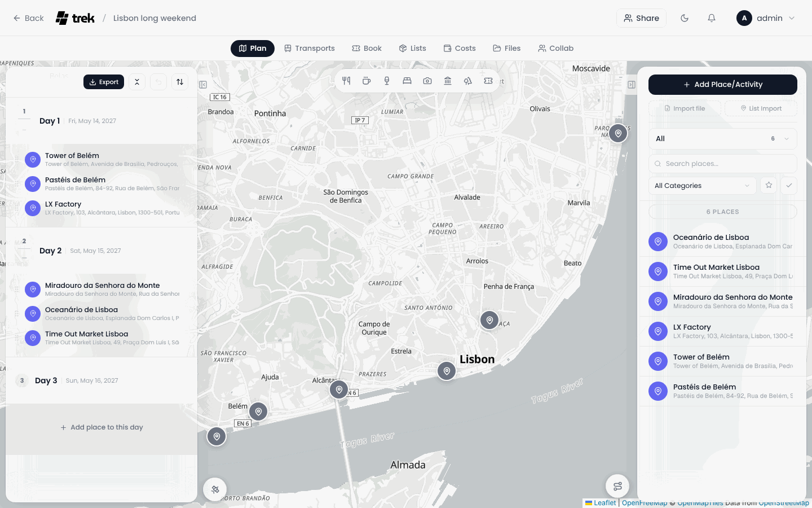Click the map pin beside the Alcântara label
This screenshot has height=508, width=812.
339,389
